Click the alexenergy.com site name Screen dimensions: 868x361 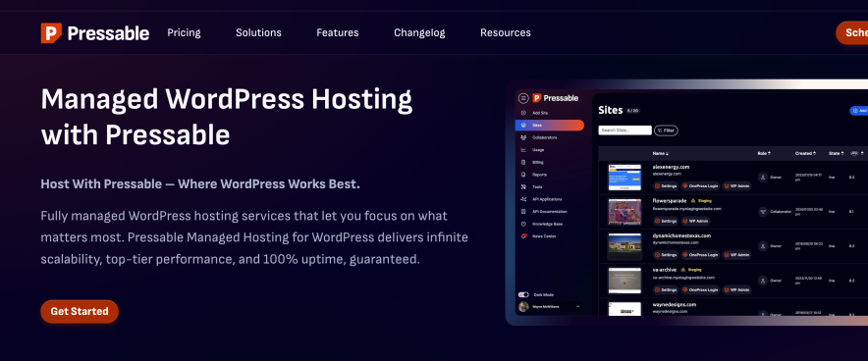click(671, 167)
